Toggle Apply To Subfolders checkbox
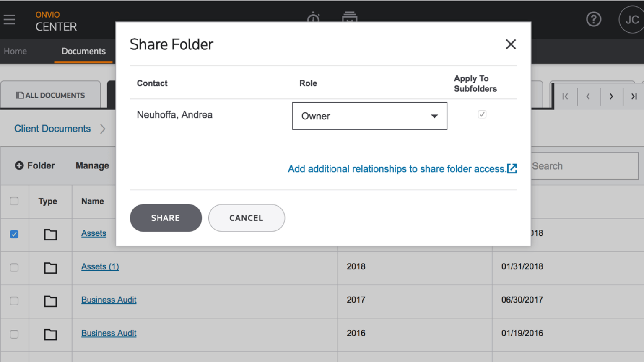The image size is (644, 362). (482, 114)
